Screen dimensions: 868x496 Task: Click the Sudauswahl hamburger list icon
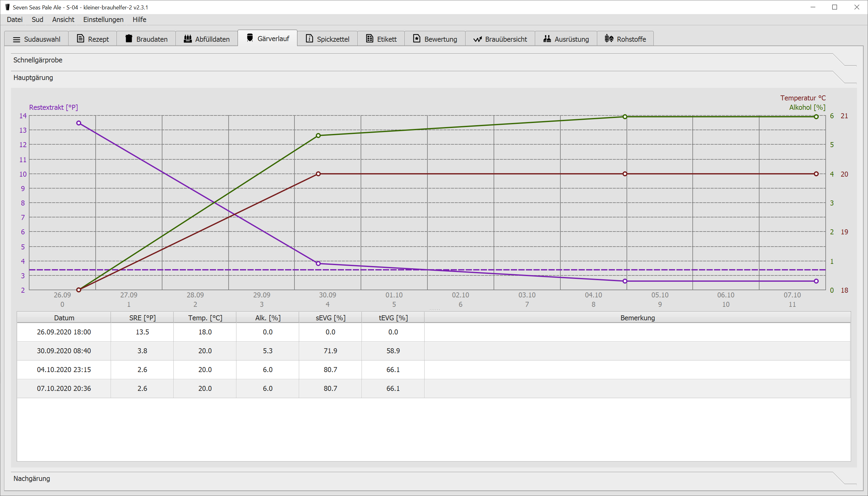click(x=16, y=40)
